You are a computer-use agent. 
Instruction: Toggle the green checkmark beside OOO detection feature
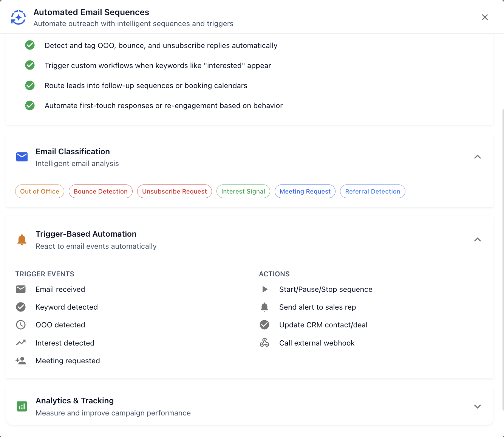click(x=30, y=45)
